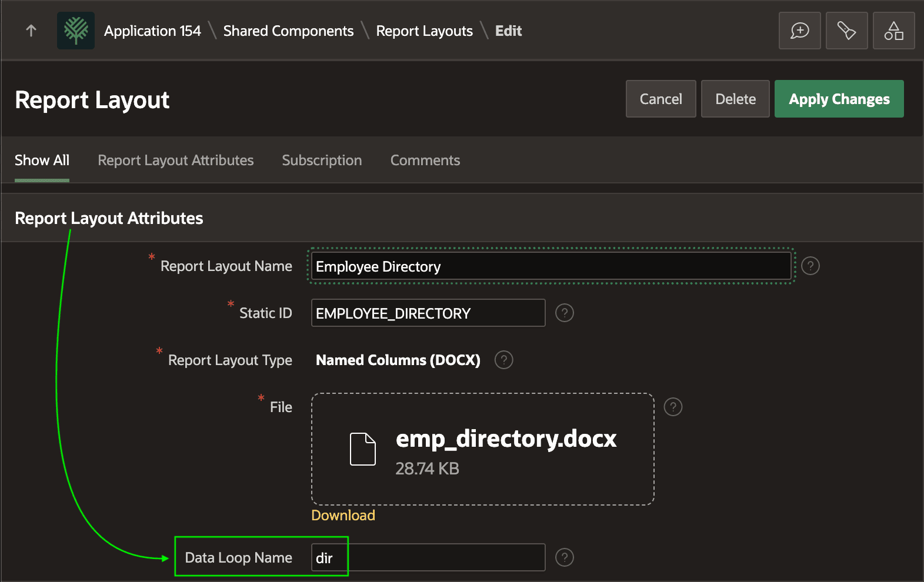This screenshot has width=924, height=582.
Task: Navigate to Shared Components breadcrumb
Action: tap(288, 31)
